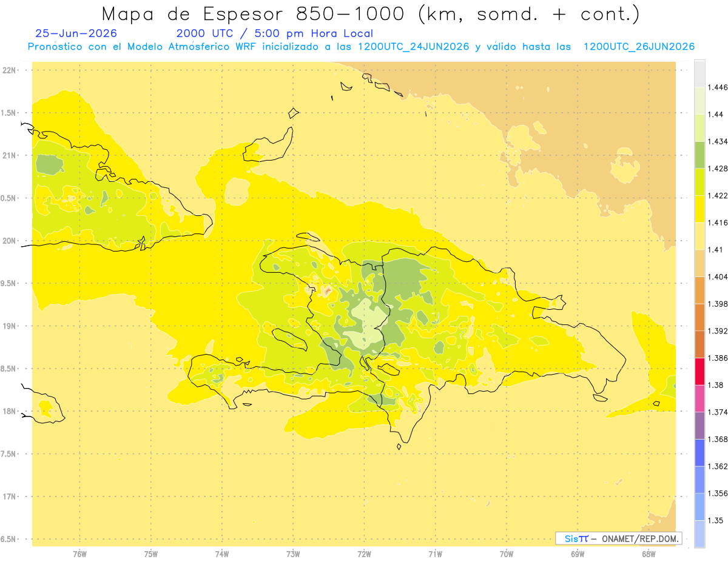Click the '18N' latitude label
The height and width of the screenshot is (562, 728).
(x=8, y=412)
